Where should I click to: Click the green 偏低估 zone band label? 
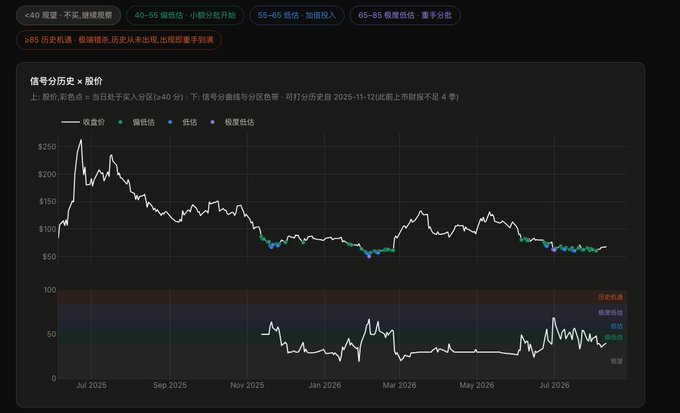coord(614,338)
